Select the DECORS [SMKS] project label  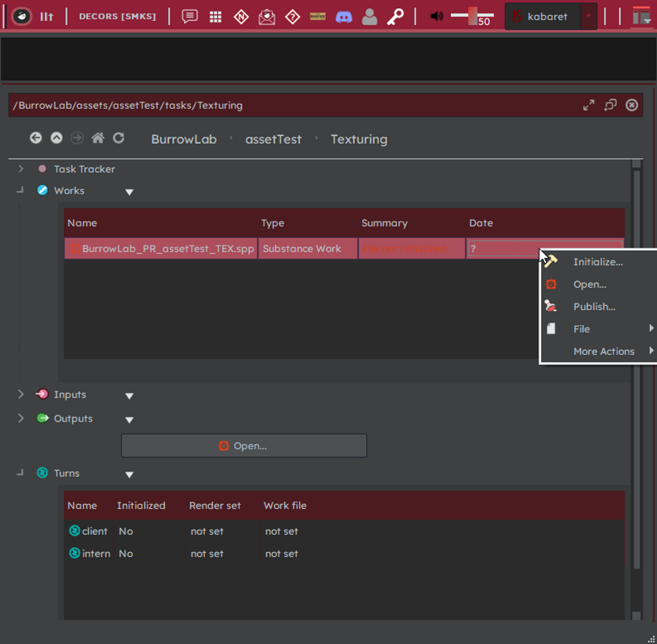[117, 16]
